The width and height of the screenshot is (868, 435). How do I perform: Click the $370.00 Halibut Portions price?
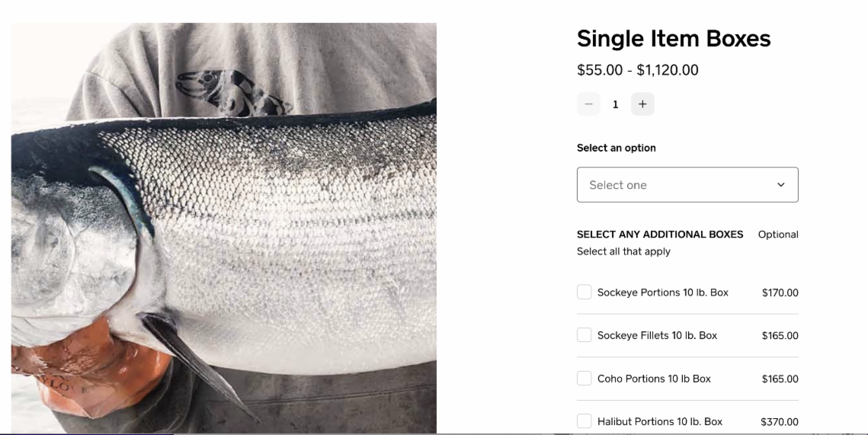pyautogui.click(x=780, y=422)
